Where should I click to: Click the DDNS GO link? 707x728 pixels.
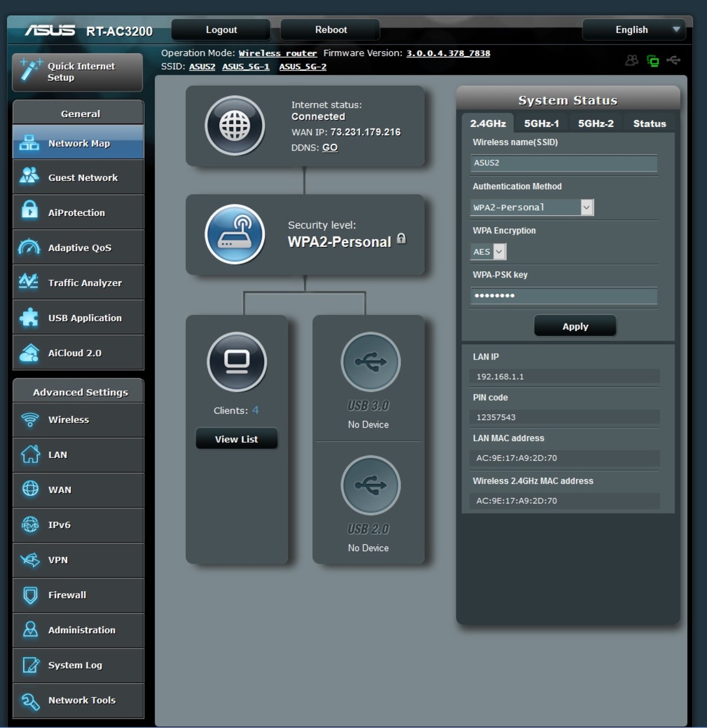click(x=330, y=147)
